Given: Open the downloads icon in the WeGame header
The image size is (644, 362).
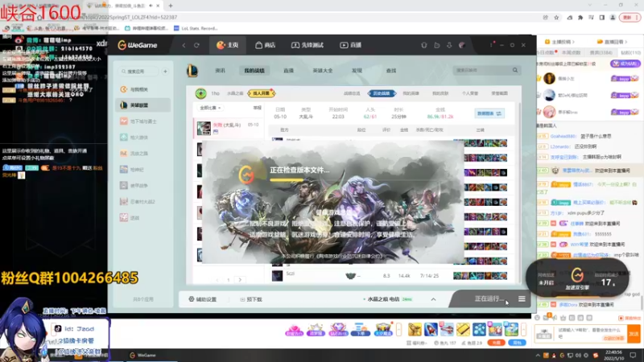Looking at the screenshot, I should pyautogui.click(x=449, y=45).
